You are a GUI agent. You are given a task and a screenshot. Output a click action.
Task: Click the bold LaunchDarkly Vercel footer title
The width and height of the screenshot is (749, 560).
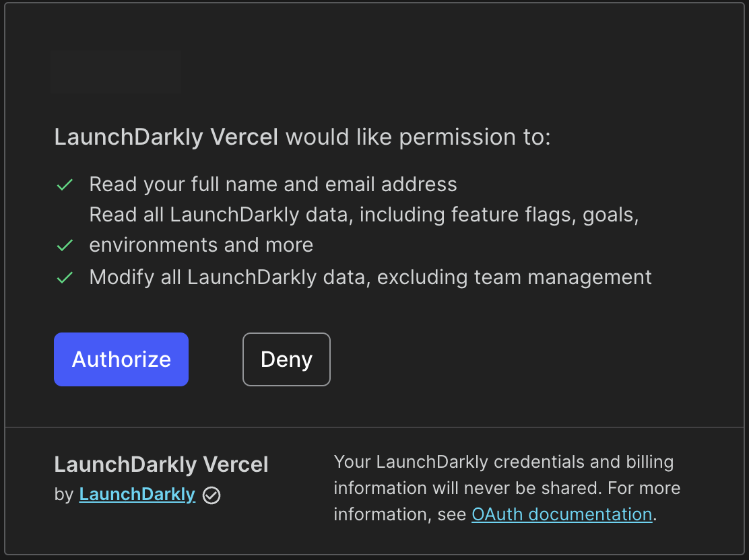tap(161, 464)
